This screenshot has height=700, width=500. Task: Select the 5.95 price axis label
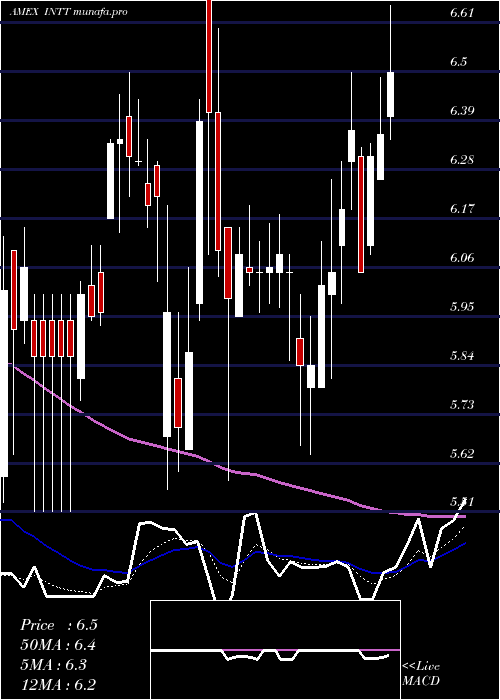[462, 307]
